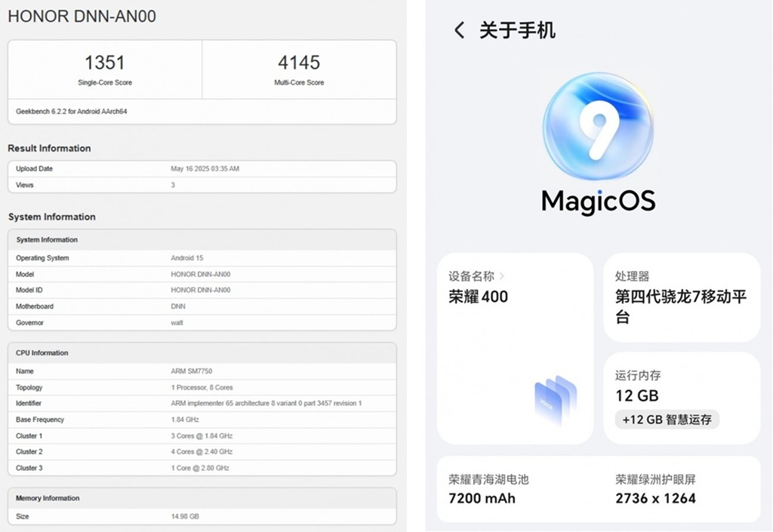773x532 pixels.
Task: Tap the 荣耀青海湖电池 label
Action: pyautogui.click(x=488, y=479)
